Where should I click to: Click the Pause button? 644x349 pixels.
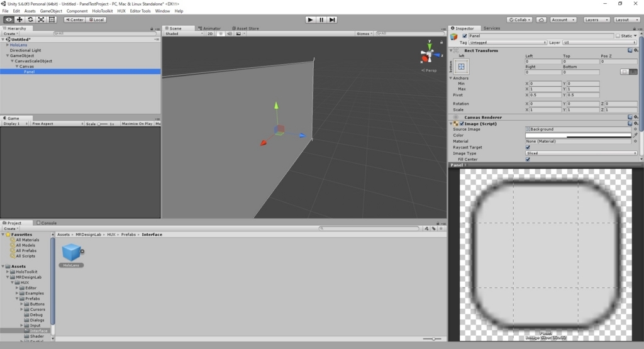(321, 19)
